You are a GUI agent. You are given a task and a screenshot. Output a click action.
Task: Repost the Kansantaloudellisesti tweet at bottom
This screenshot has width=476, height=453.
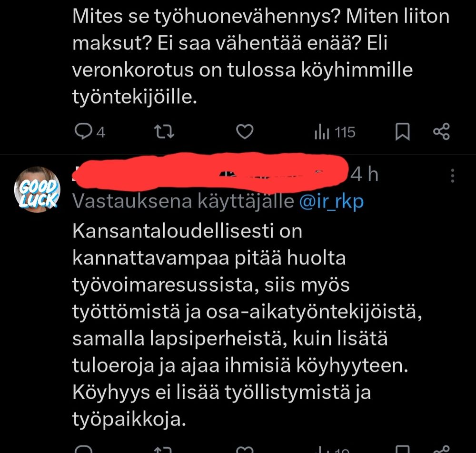[164, 449]
